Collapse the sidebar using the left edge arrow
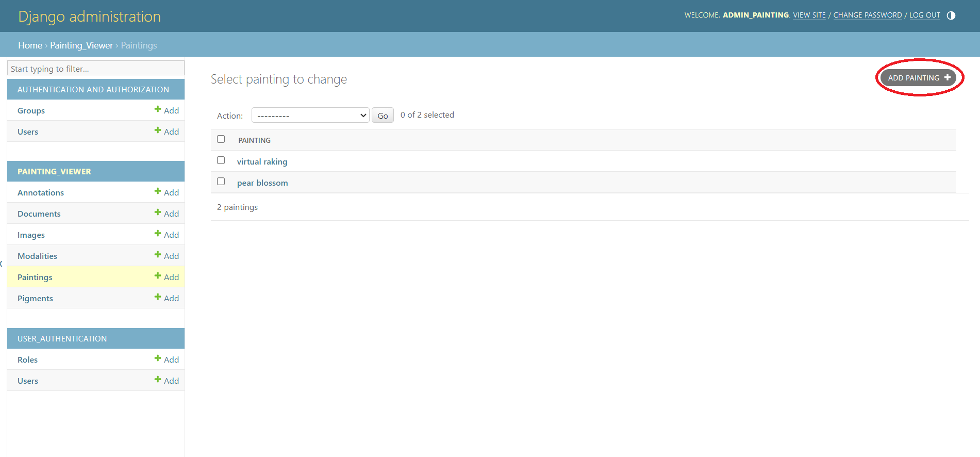The image size is (980, 457). point(2,264)
